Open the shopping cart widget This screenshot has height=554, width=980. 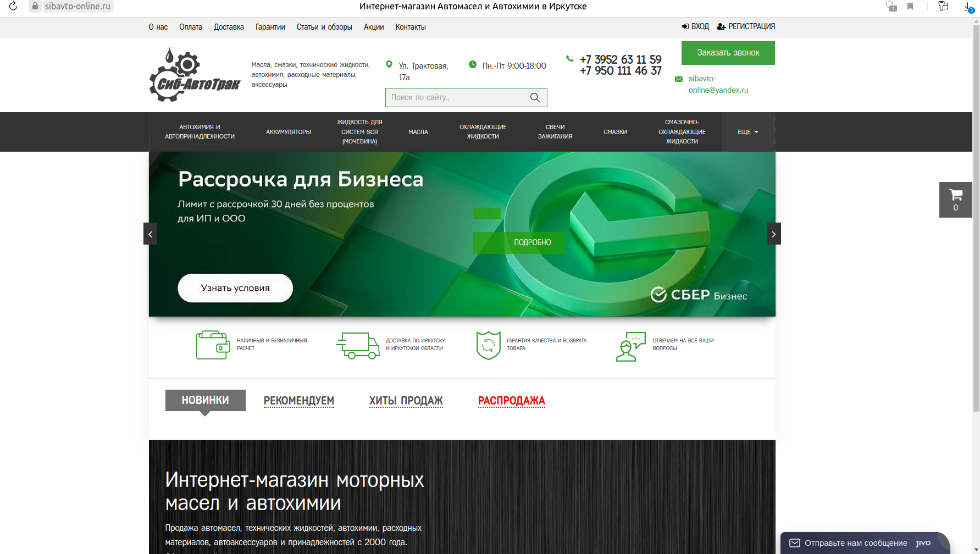956,200
